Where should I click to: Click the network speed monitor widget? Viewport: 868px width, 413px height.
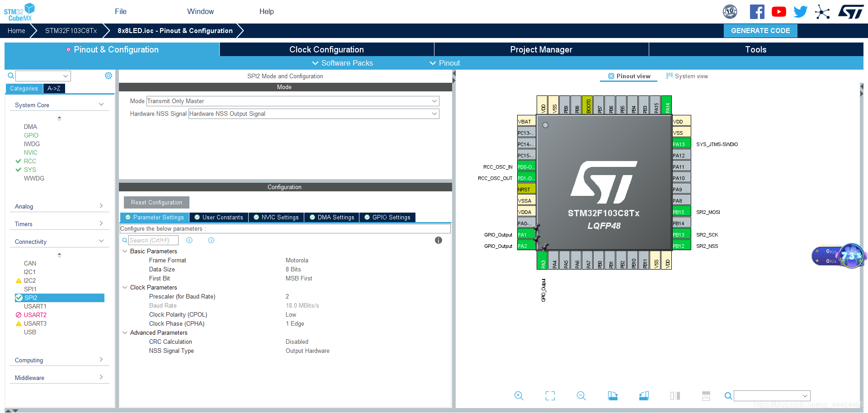coord(839,256)
